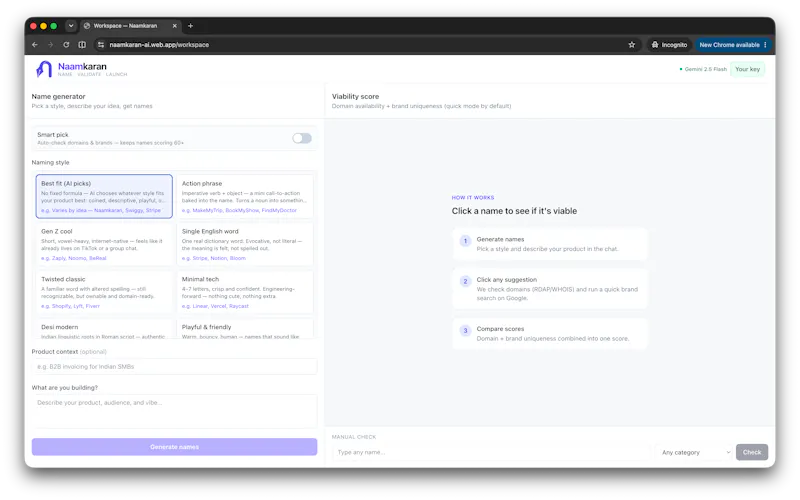
Task: Click the Your key button
Action: coord(747,69)
